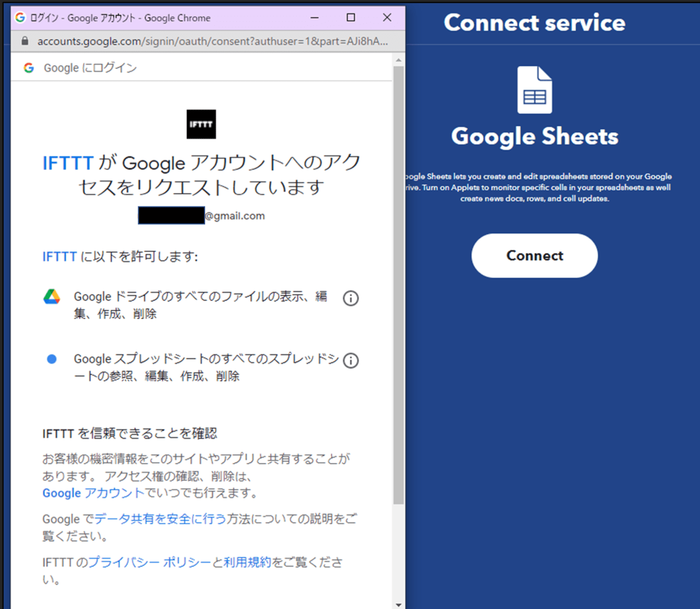Viewport: 700px width, 609px height.
Task: Click the lock icon in the address bar
Action: pyautogui.click(x=25, y=41)
